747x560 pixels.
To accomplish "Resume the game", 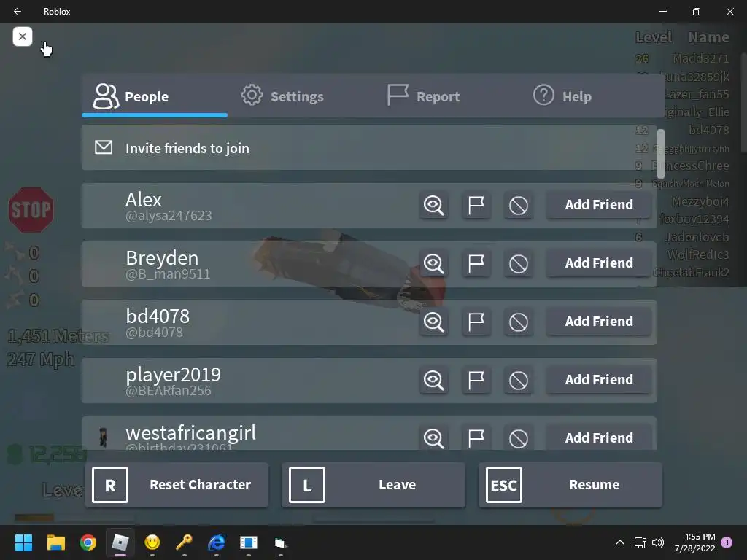I will [x=570, y=485].
